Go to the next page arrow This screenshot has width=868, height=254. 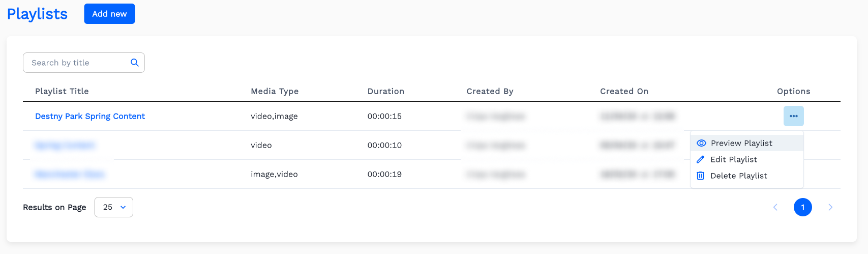[x=830, y=207]
